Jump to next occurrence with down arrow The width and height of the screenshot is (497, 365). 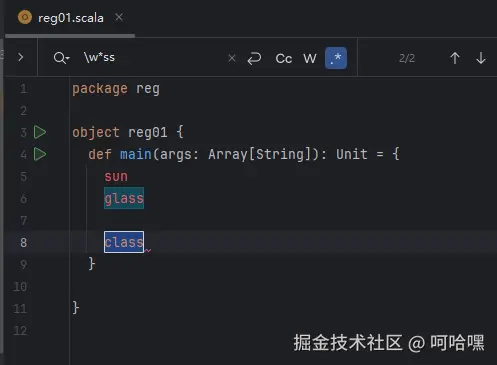(481, 58)
